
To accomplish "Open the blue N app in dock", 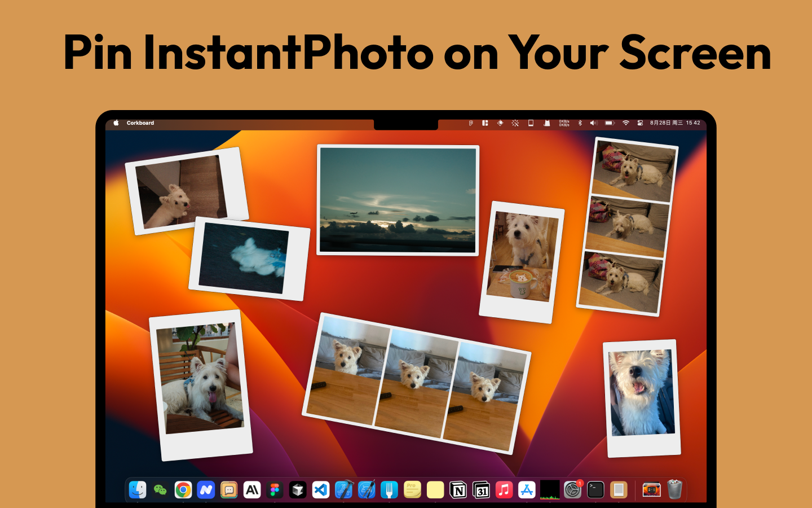I will tap(206, 489).
